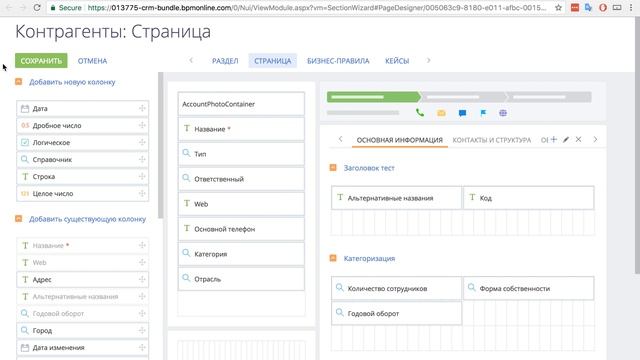The width and height of the screenshot is (640, 360).
Task: Click the ОТМЕНА button
Action: click(92, 61)
